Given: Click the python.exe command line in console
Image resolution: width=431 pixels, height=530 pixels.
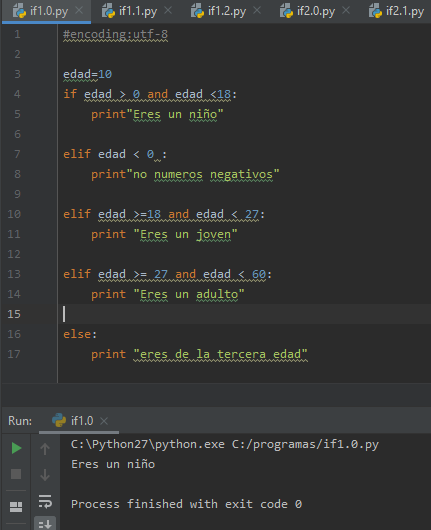Looking at the screenshot, I should [225, 444].
